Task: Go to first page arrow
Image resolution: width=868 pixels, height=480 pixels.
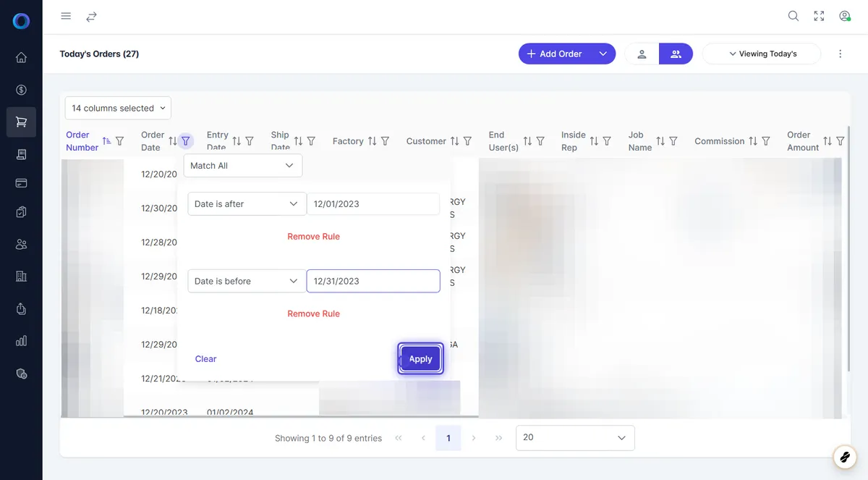Action: (398, 438)
